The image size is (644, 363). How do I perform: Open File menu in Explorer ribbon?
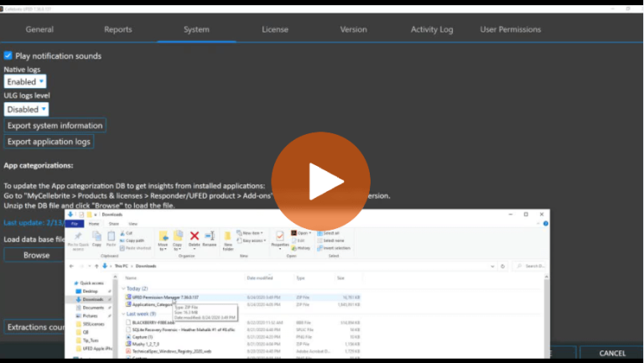(75, 223)
